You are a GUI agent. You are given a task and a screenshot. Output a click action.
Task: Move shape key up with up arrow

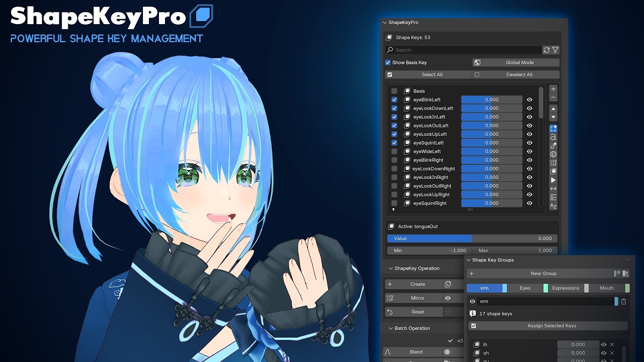pyautogui.click(x=553, y=109)
